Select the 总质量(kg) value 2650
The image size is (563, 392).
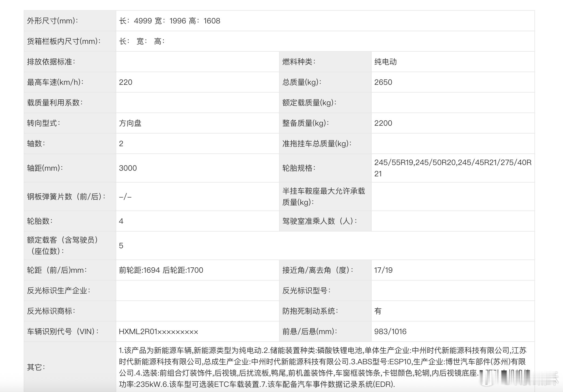(384, 82)
